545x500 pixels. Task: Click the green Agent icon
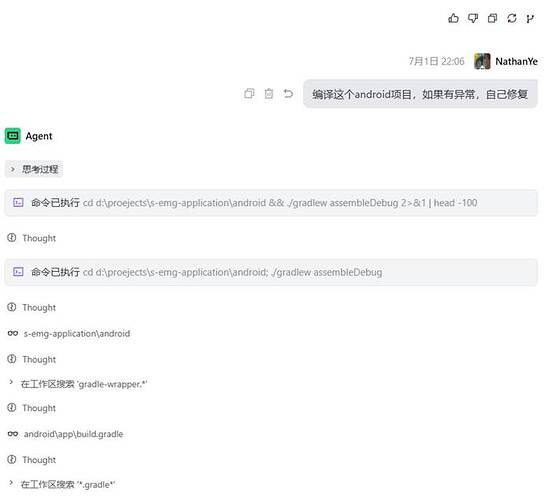(x=13, y=136)
